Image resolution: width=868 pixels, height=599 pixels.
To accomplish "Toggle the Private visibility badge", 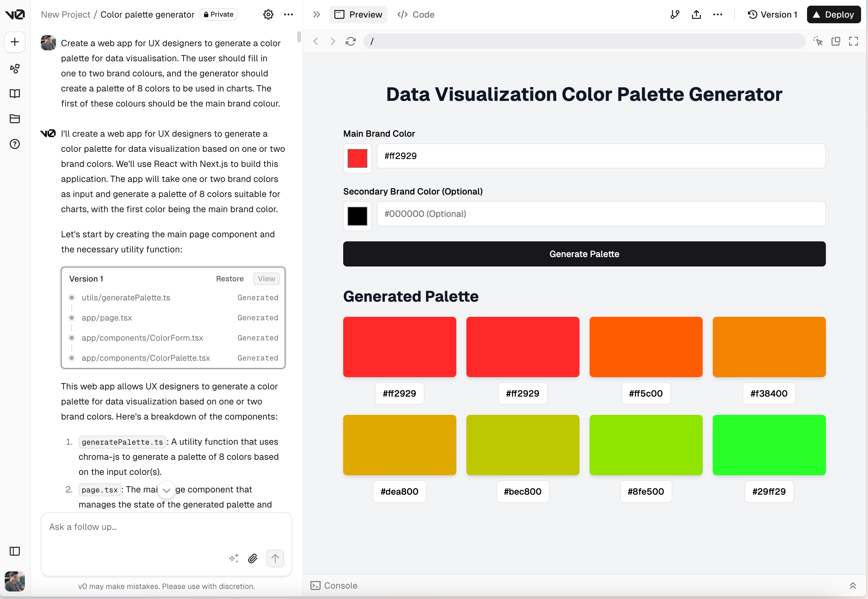I will (218, 15).
